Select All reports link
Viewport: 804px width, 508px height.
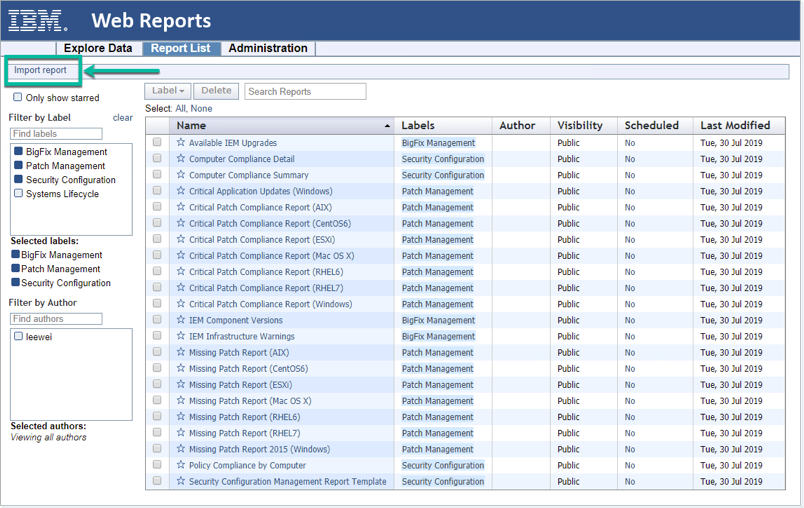point(180,109)
